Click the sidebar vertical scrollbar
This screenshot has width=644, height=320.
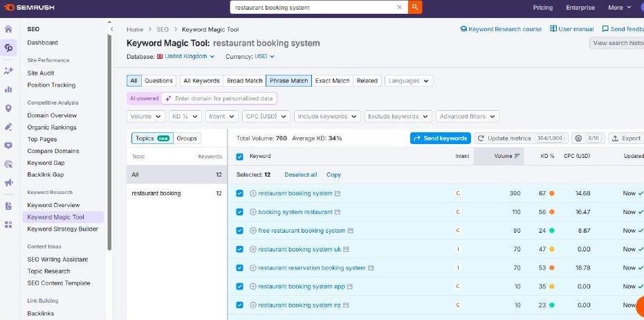click(109, 142)
